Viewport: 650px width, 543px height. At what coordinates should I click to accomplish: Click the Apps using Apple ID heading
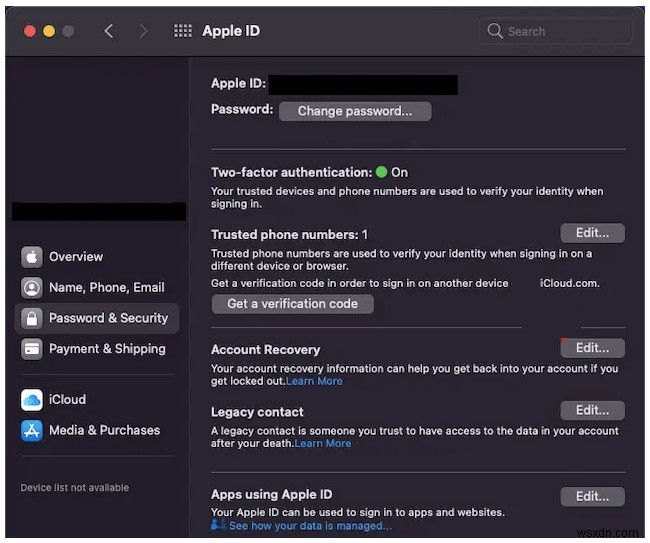(272, 495)
